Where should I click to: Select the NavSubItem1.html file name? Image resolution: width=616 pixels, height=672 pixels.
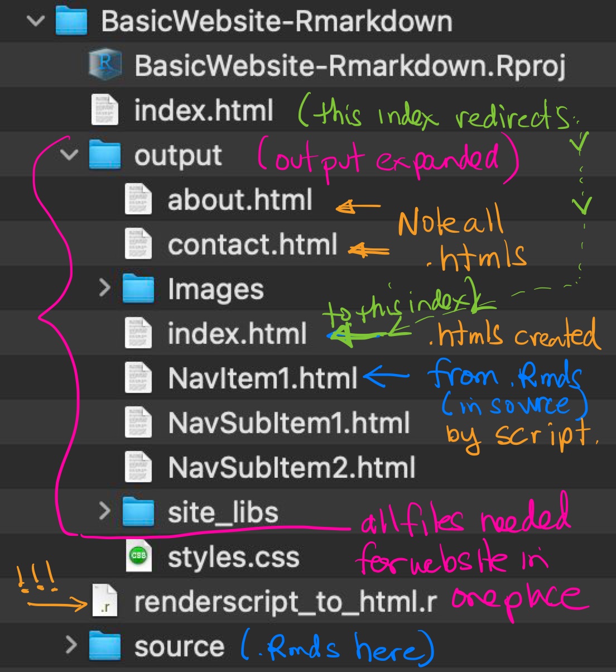click(x=289, y=423)
